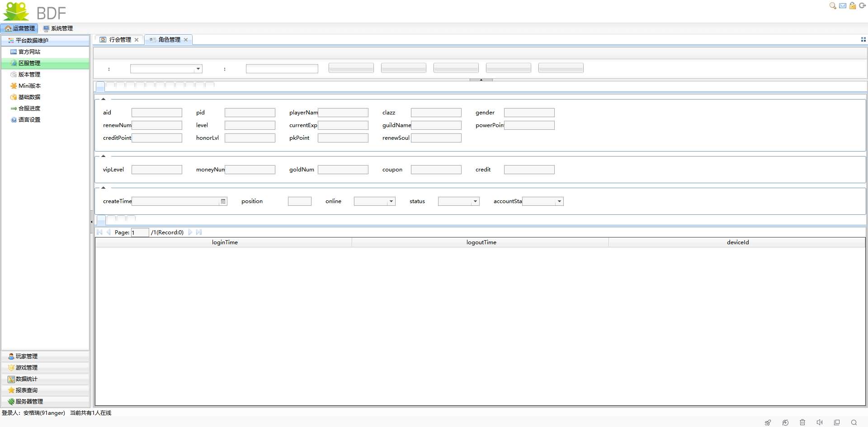
Task: Open the 玩家管理 panel
Action: pyautogui.click(x=26, y=356)
